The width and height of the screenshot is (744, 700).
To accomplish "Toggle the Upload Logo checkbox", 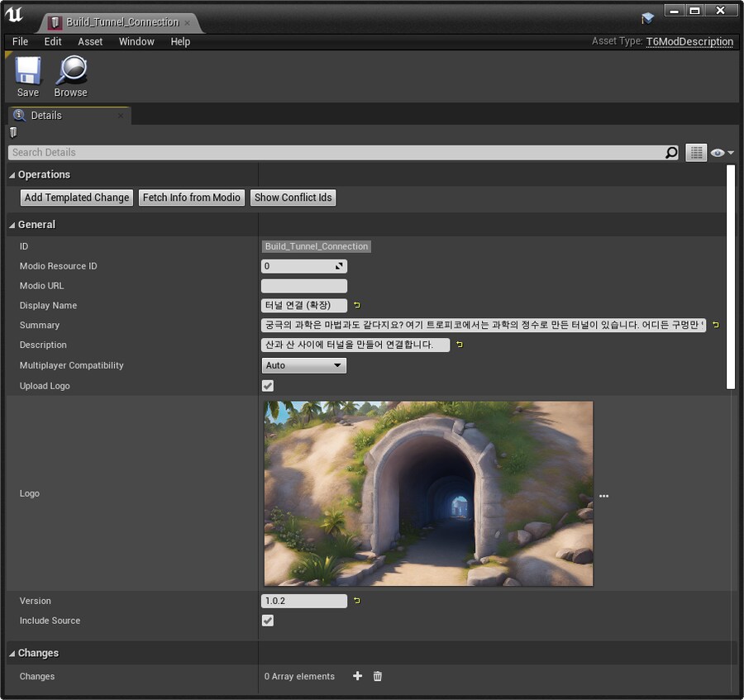I will (x=268, y=386).
